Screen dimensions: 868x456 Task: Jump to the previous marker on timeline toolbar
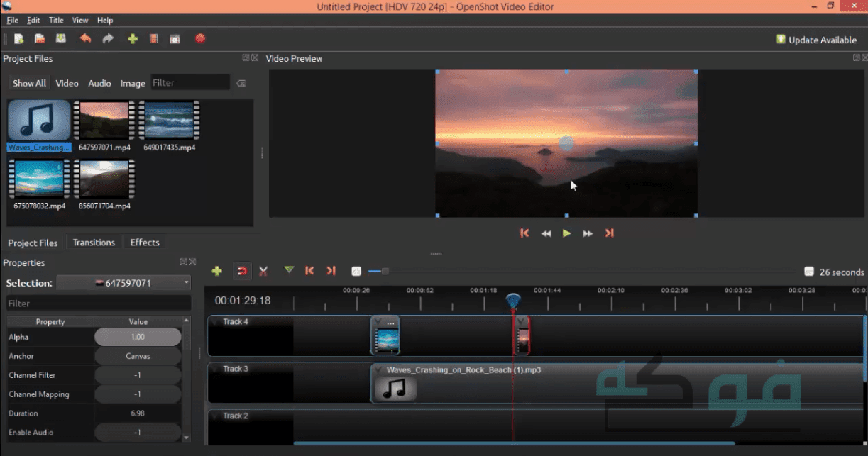[309, 271]
